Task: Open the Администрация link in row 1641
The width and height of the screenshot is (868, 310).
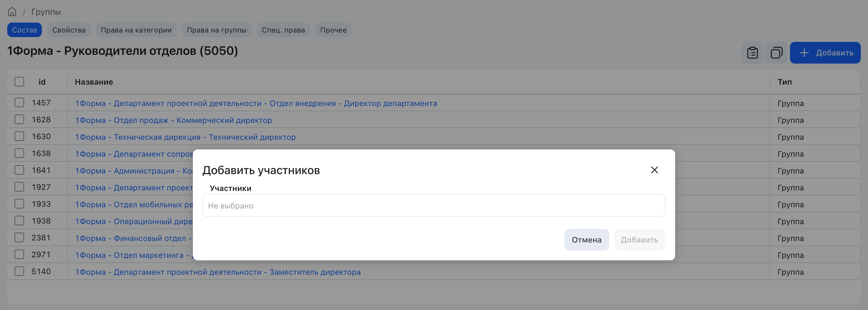Action: point(134,171)
